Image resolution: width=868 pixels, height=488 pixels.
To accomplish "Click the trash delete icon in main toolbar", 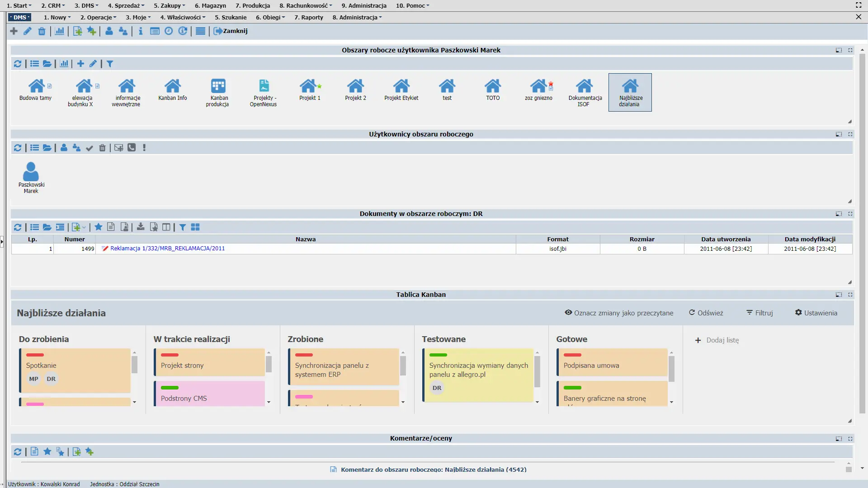I will [x=42, y=31].
